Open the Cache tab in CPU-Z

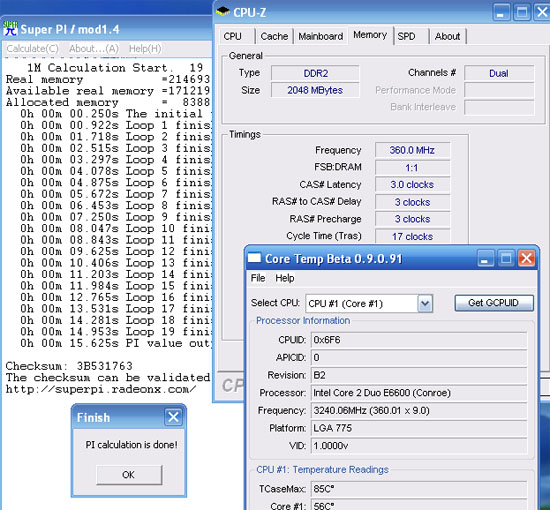pos(274,36)
